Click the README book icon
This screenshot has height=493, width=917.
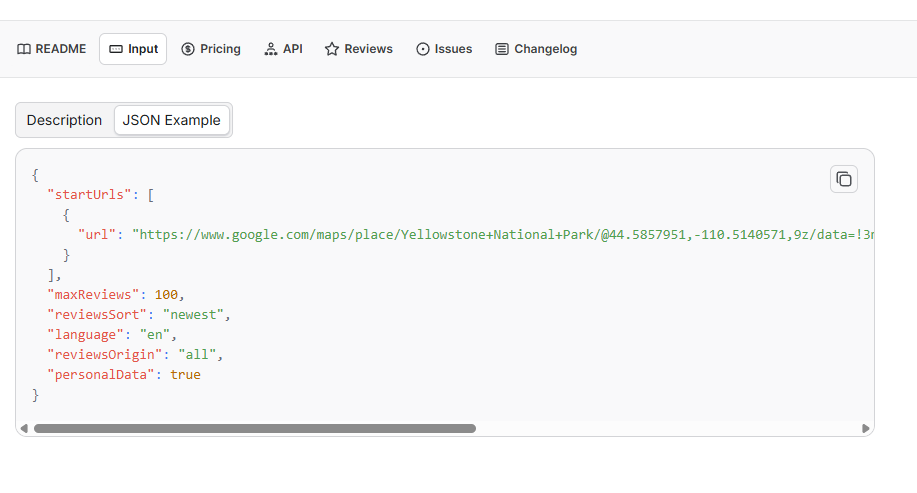[24, 49]
